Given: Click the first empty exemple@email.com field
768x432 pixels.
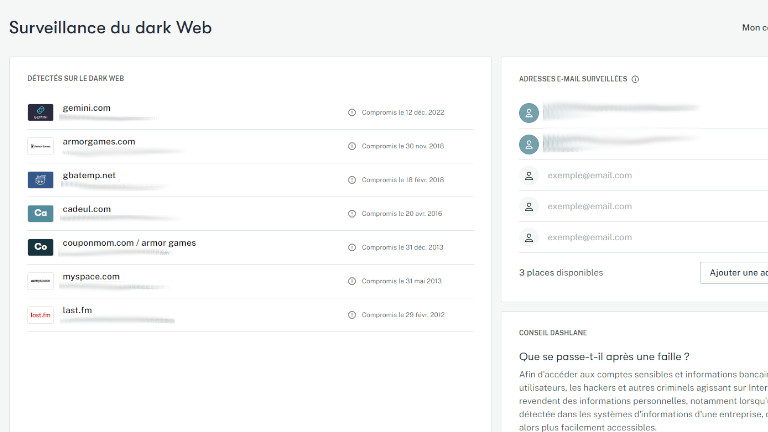Looking at the screenshot, I should pyautogui.click(x=590, y=175).
